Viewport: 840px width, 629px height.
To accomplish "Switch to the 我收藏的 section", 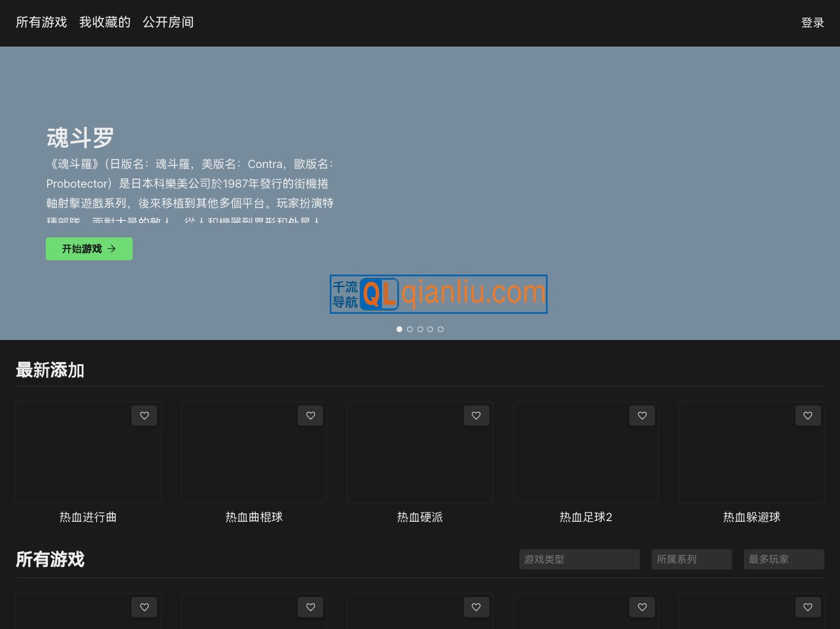I will click(x=105, y=22).
